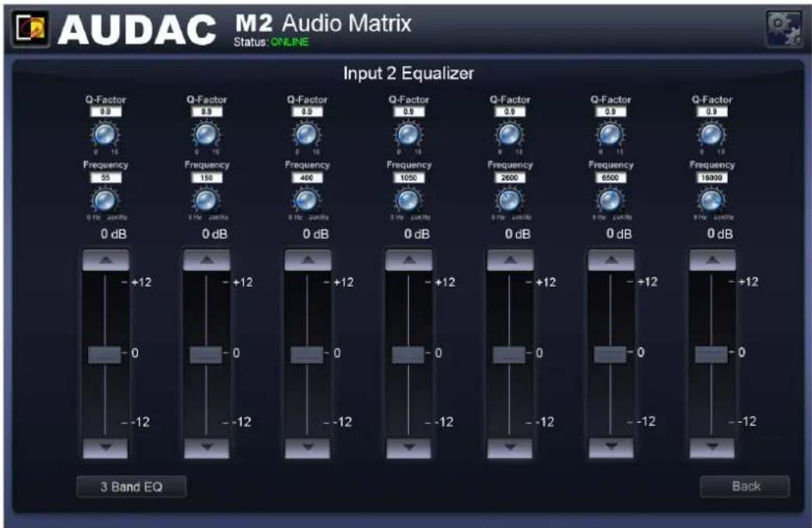This screenshot has height=528, width=812.
Task: Click the Q-Factor knob of the 2600 Hz band
Action: pos(510,136)
